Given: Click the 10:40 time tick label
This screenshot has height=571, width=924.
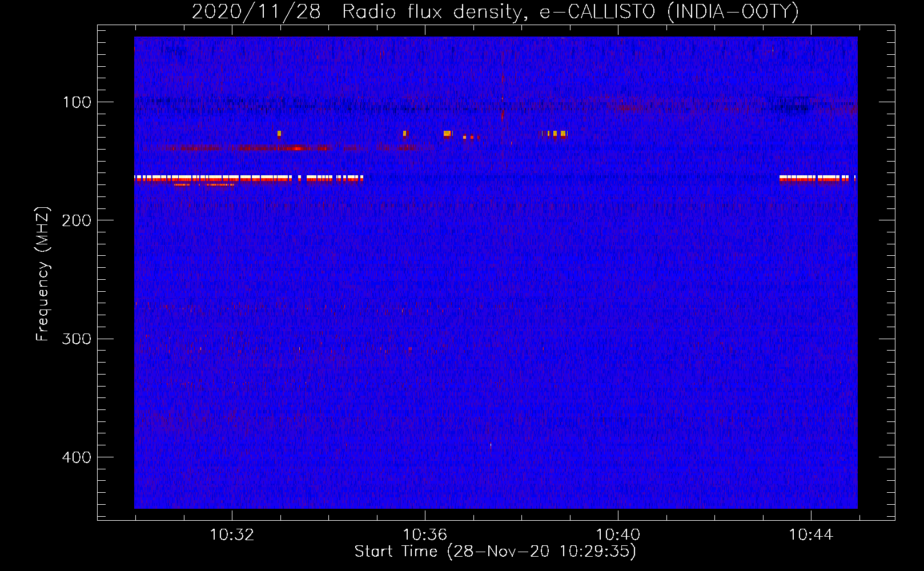Looking at the screenshot, I should point(618,535).
